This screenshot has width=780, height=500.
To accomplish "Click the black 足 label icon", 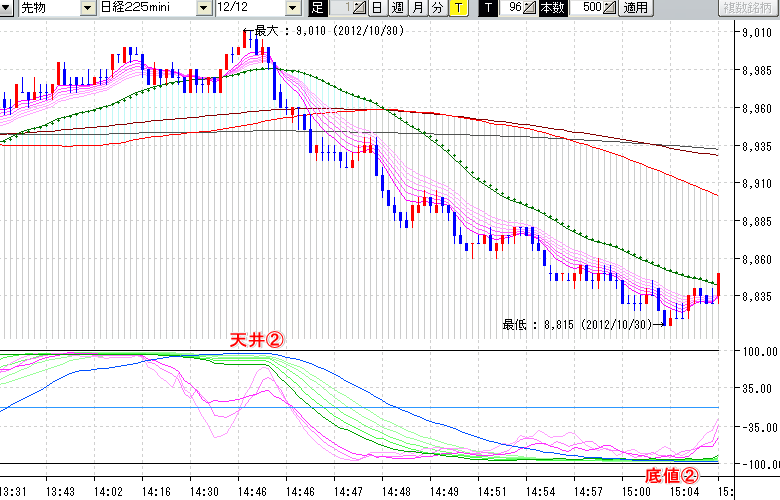I will tap(317, 8).
